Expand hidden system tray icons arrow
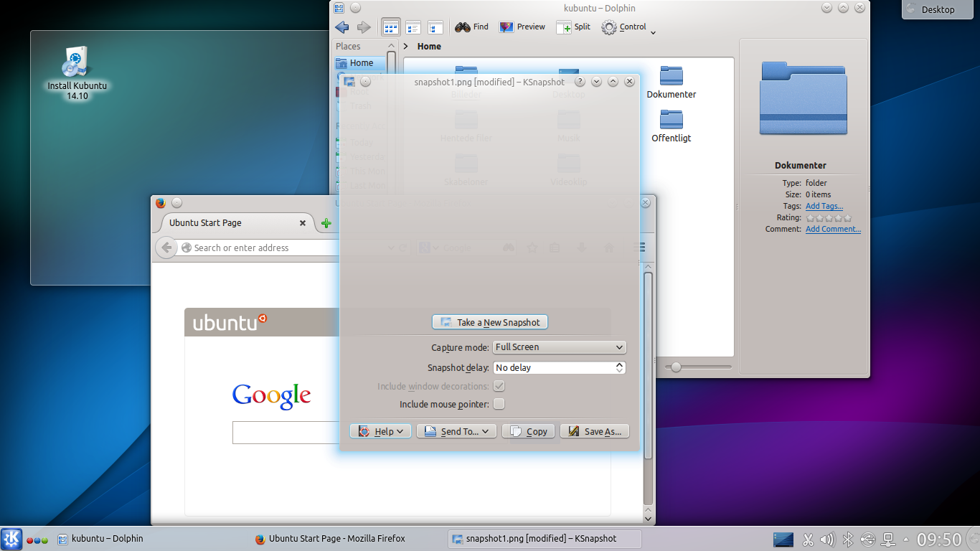Viewport: 980px width, 551px height. click(x=905, y=540)
